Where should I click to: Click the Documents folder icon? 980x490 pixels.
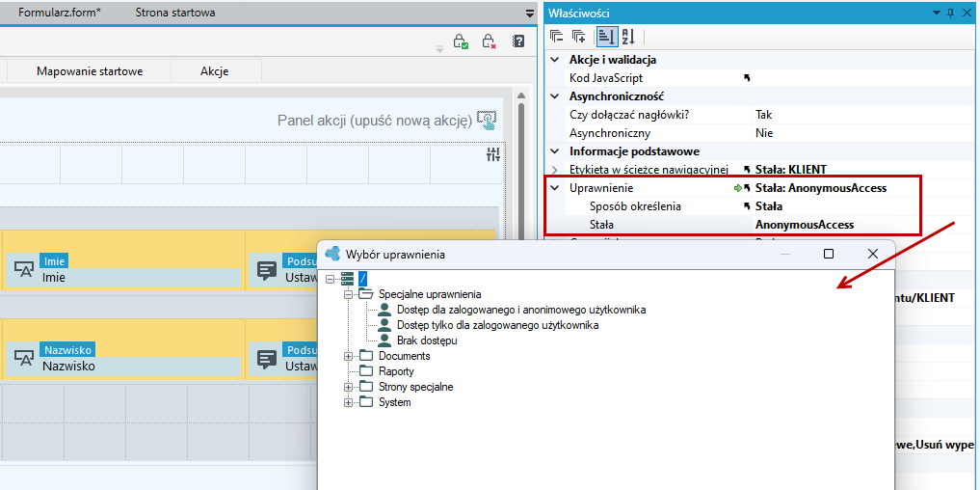366,356
